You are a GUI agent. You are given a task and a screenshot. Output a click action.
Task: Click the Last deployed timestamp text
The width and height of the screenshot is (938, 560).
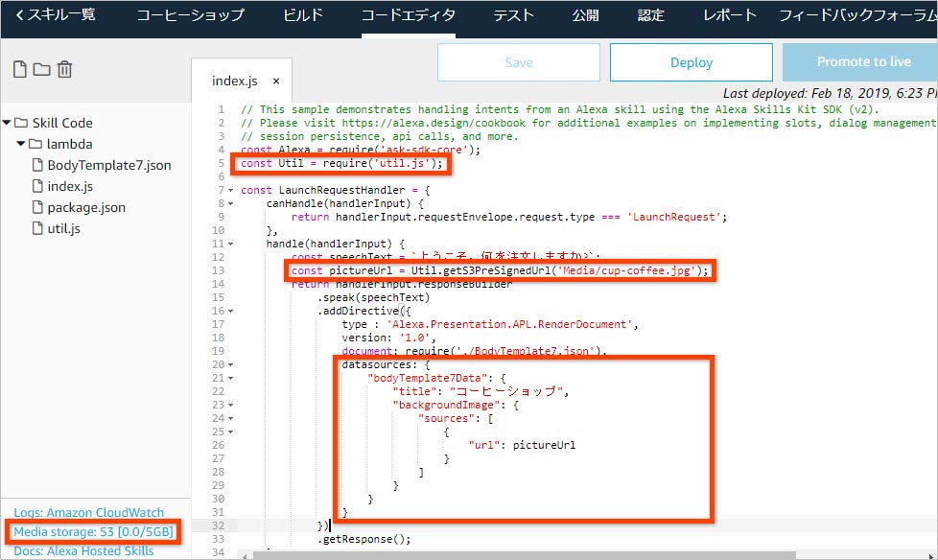[x=830, y=93]
